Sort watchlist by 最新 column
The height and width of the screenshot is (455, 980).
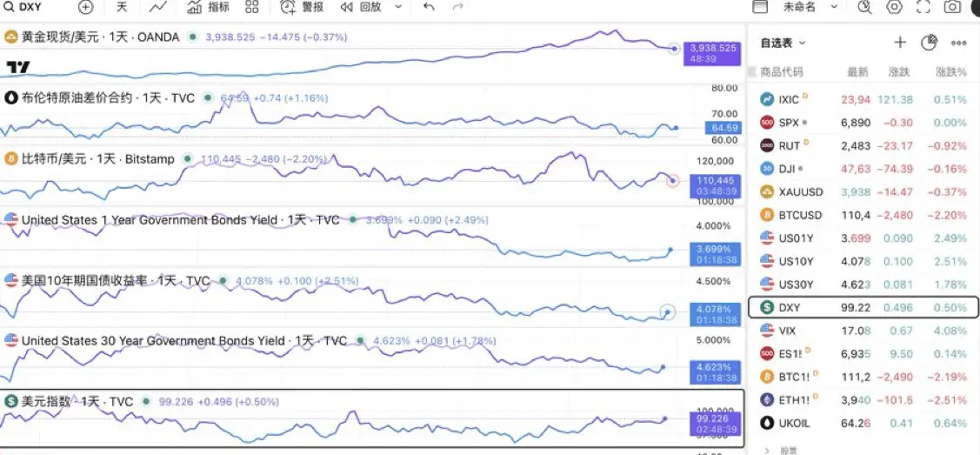point(857,72)
